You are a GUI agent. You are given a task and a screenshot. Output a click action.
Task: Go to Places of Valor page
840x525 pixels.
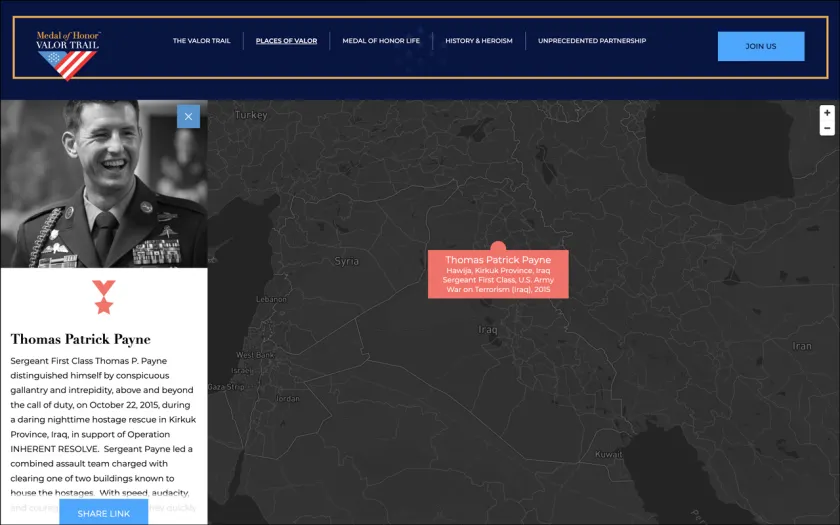click(286, 41)
